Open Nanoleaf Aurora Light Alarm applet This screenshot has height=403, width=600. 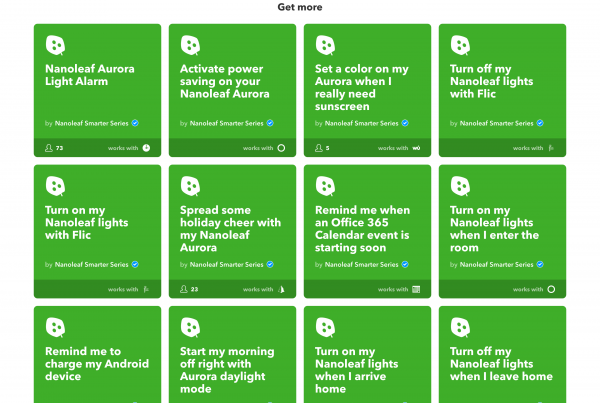[98, 90]
